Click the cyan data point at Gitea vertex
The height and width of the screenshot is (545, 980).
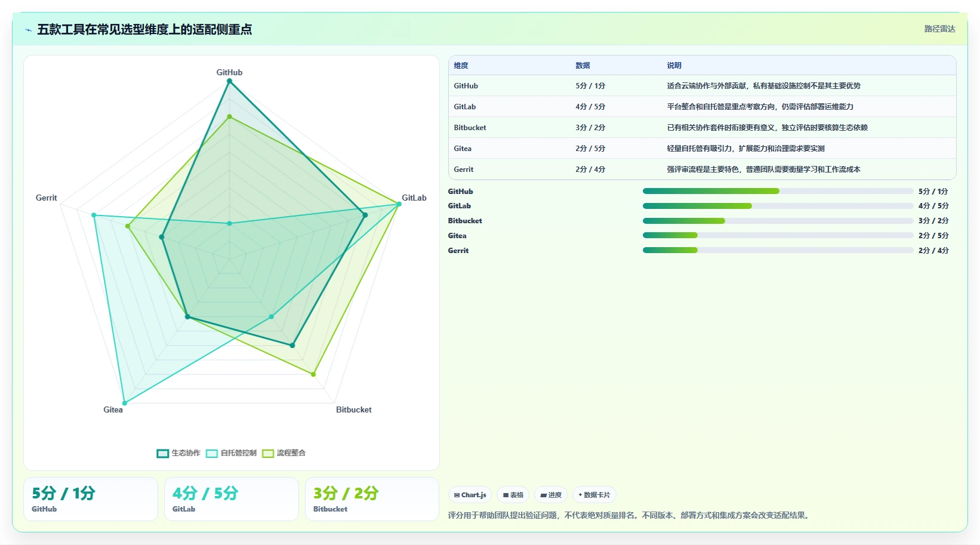124,403
